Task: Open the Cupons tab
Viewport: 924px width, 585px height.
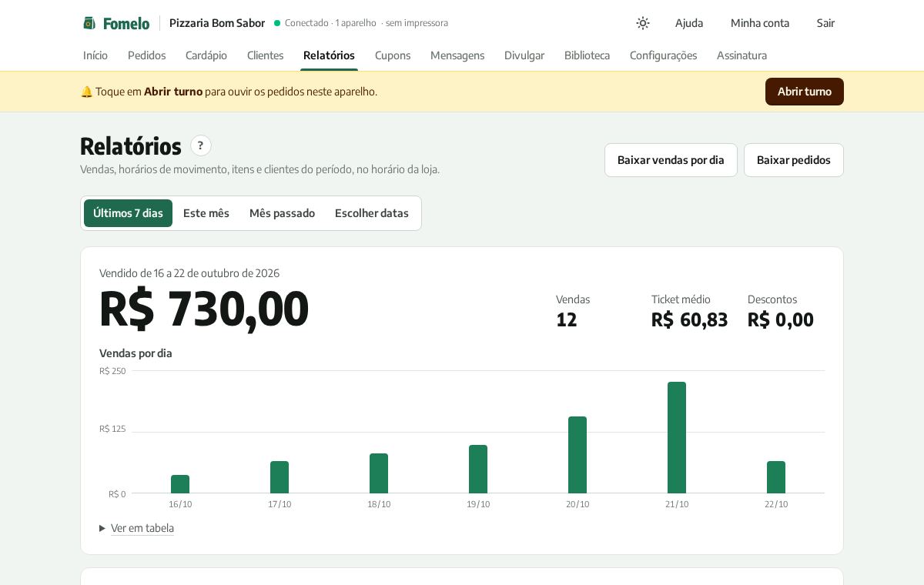Action: click(x=393, y=55)
